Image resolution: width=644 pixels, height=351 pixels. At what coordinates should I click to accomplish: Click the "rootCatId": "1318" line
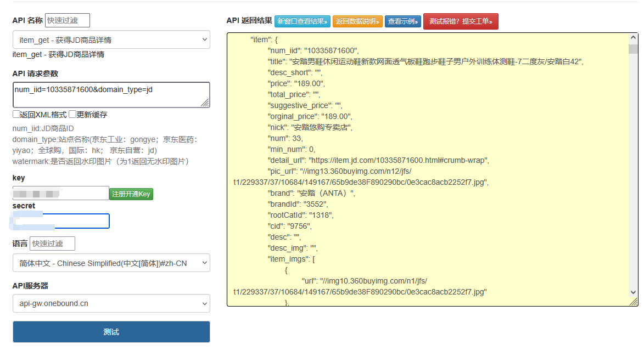[x=301, y=216]
